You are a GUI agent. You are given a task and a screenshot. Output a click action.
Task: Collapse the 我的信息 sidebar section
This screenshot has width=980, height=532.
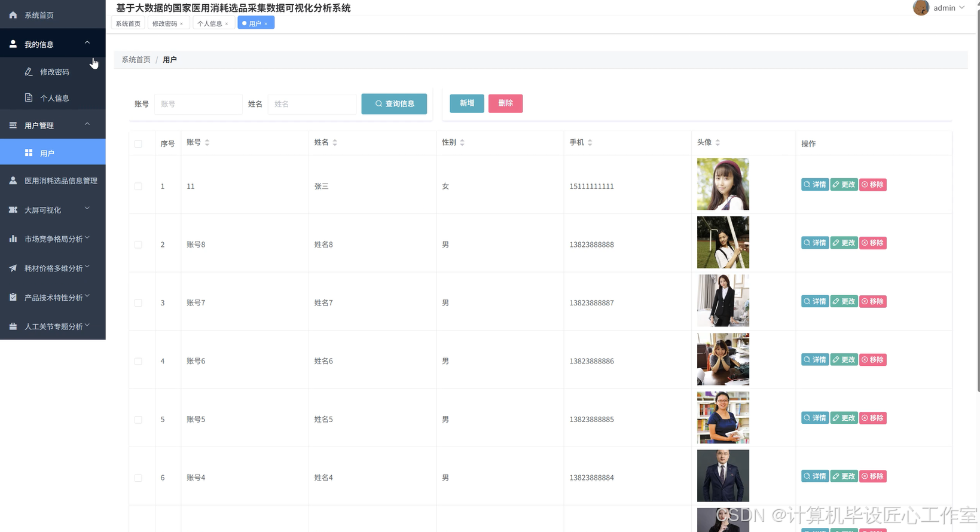point(87,42)
